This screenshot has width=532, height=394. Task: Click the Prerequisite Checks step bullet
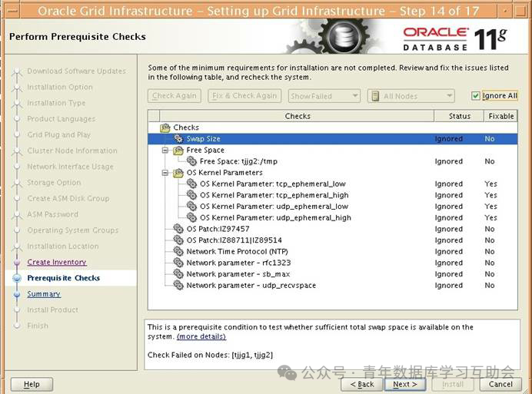17,278
